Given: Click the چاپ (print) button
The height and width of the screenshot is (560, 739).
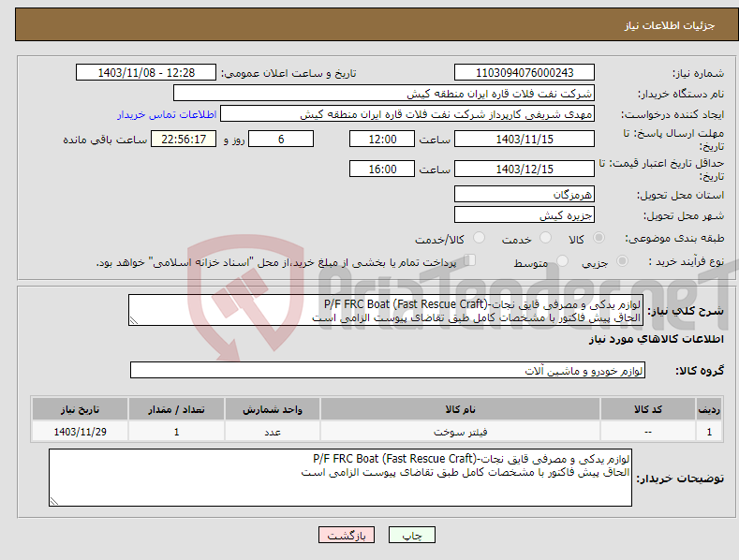Looking at the screenshot, I should 411,535.
